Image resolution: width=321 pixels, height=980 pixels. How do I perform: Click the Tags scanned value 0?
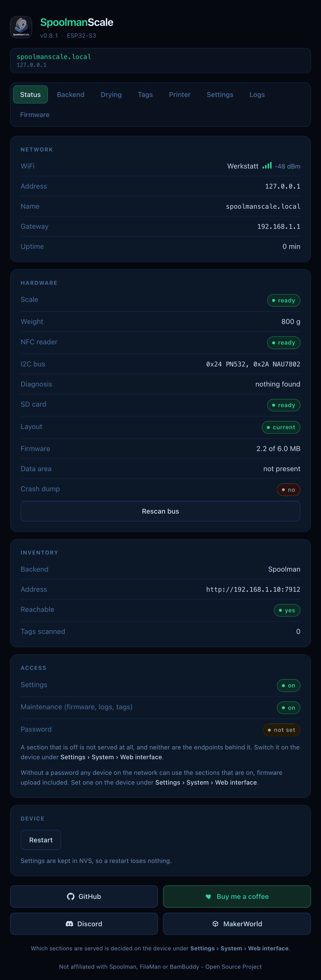point(298,631)
